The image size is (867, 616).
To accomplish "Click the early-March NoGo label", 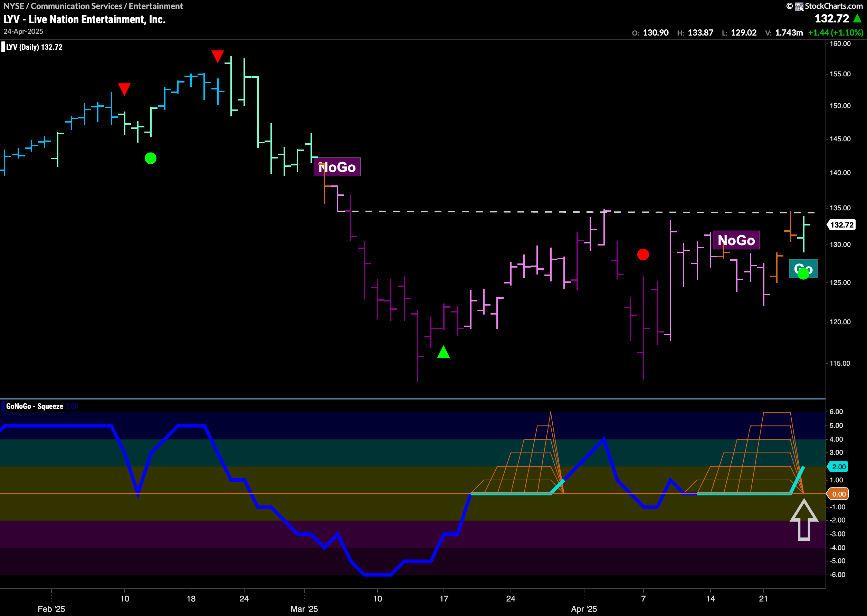I will click(x=337, y=167).
